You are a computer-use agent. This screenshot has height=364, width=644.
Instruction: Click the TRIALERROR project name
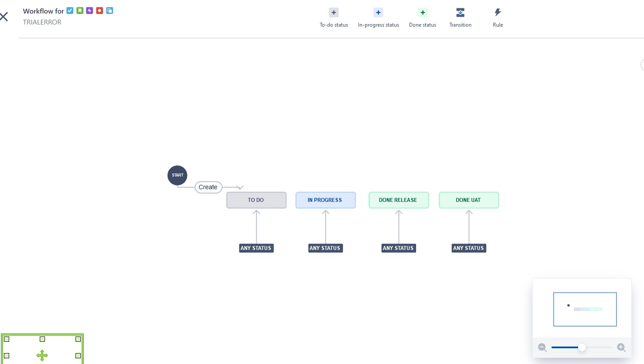42,22
